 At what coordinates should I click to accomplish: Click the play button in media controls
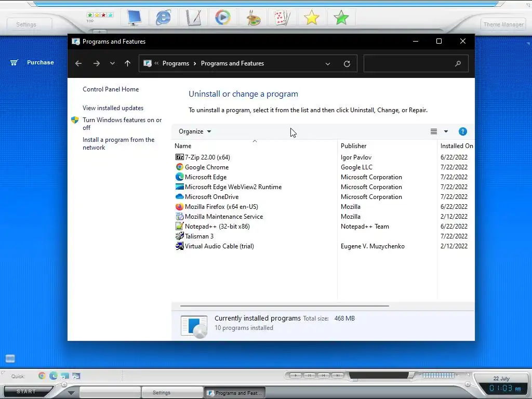(x=296, y=375)
